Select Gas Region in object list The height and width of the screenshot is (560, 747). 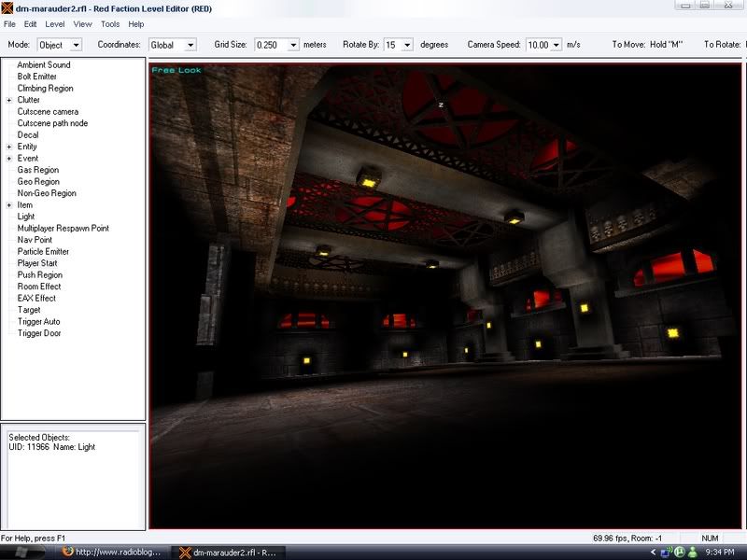point(38,170)
